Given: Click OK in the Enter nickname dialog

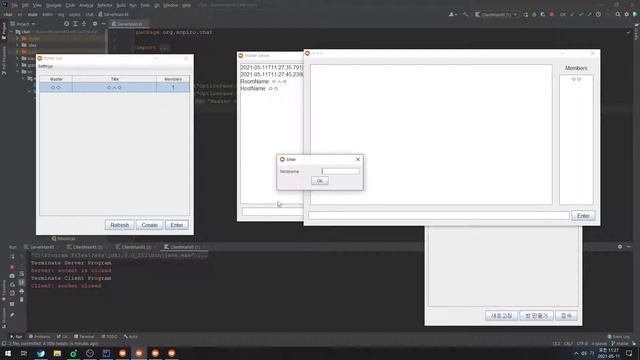Looking at the screenshot, I should [320, 181].
